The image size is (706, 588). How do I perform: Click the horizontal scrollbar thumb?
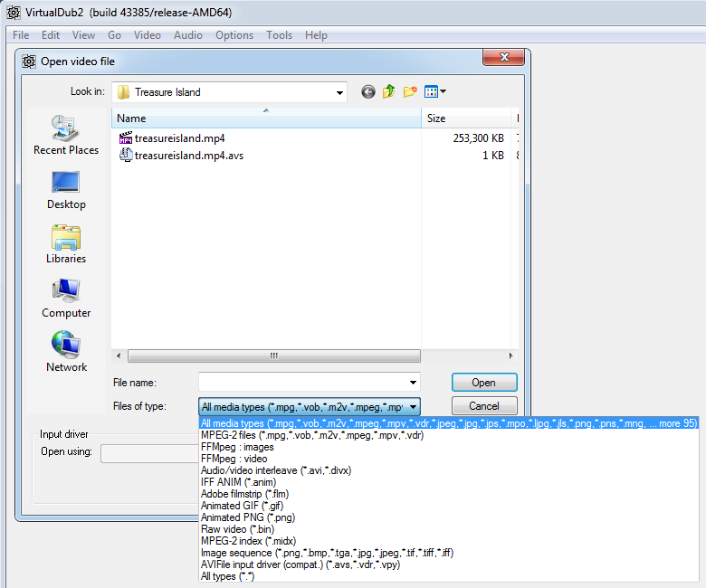click(x=273, y=356)
